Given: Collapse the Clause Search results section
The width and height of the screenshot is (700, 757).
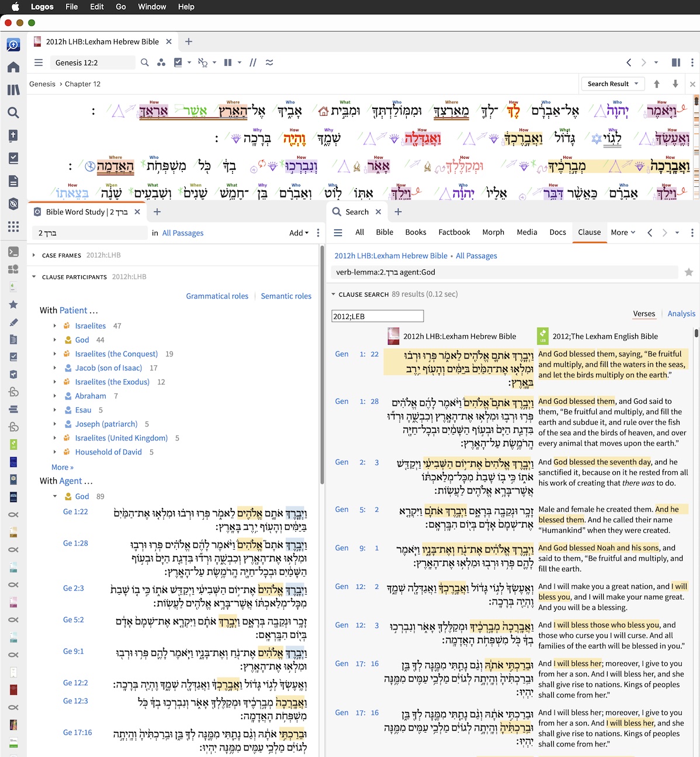Looking at the screenshot, I should click(334, 294).
